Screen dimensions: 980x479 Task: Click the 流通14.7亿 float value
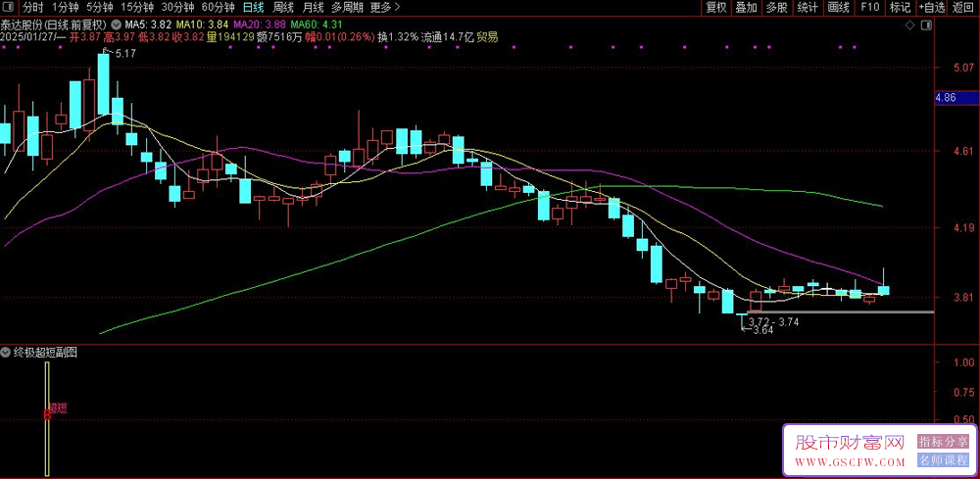pyautogui.click(x=448, y=37)
